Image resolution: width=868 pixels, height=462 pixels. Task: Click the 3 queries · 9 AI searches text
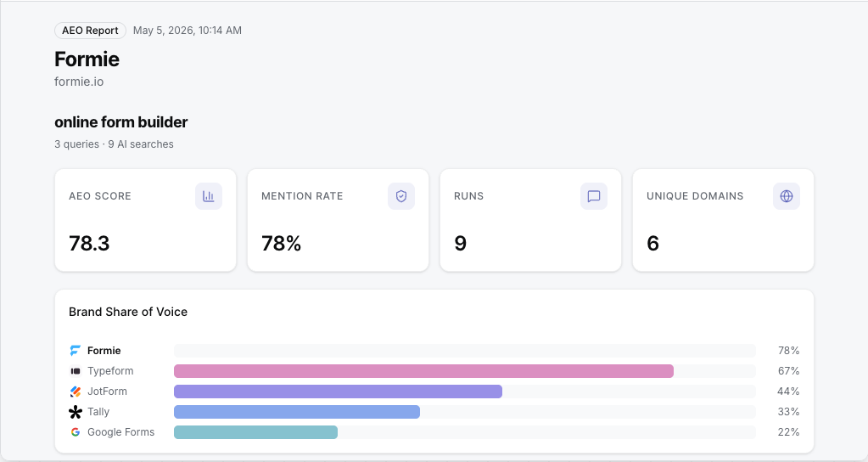[x=114, y=144]
